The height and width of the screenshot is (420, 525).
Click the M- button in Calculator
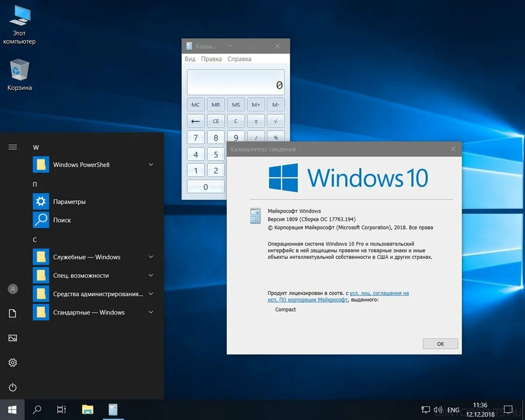coord(276,105)
